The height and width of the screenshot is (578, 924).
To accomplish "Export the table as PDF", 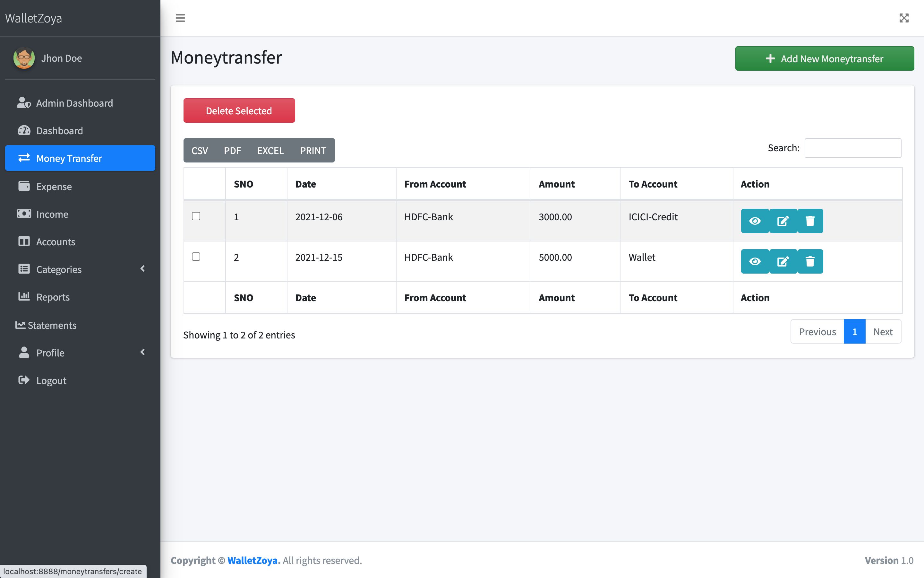I will (233, 150).
